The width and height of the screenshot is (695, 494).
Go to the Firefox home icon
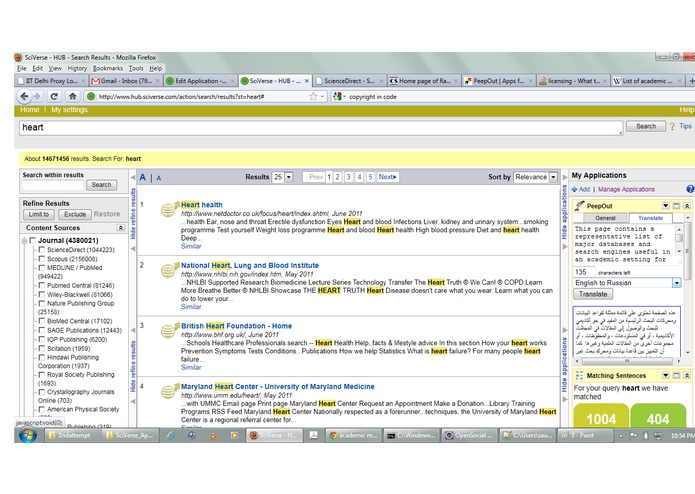(72, 96)
